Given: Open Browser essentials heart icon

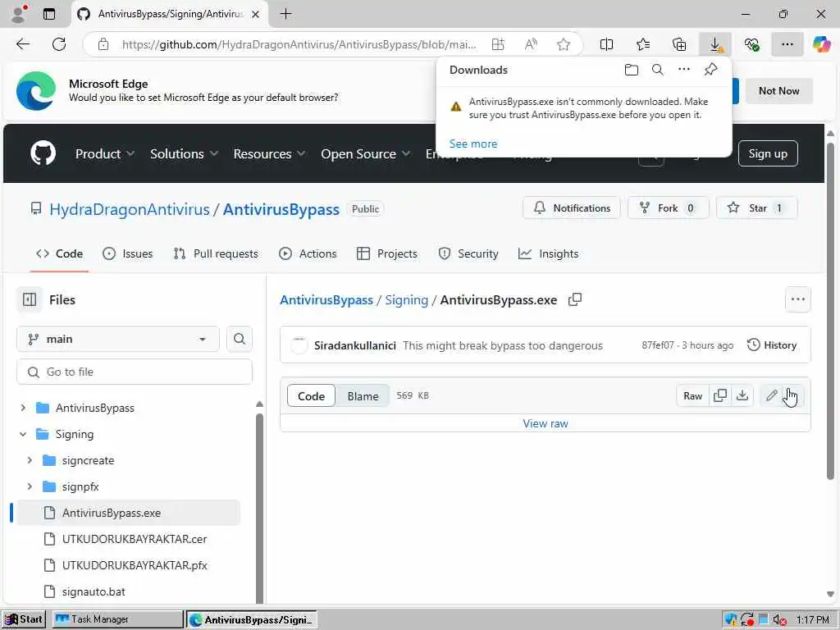Looking at the screenshot, I should point(751,44).
